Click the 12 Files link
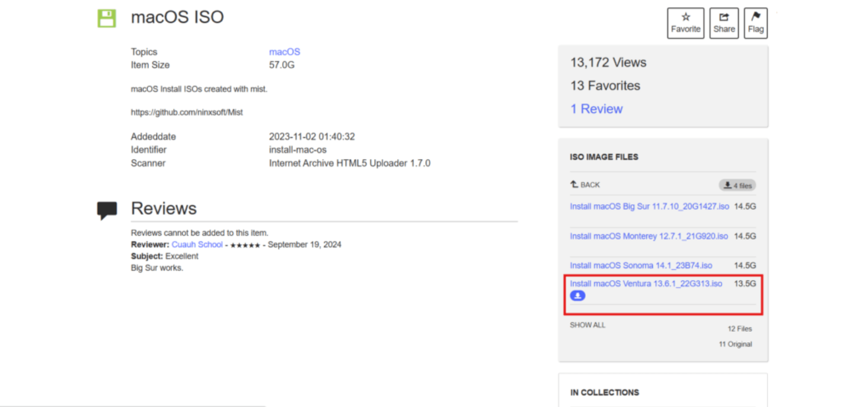This screenshot has width=868, height=407. [739, 329]
